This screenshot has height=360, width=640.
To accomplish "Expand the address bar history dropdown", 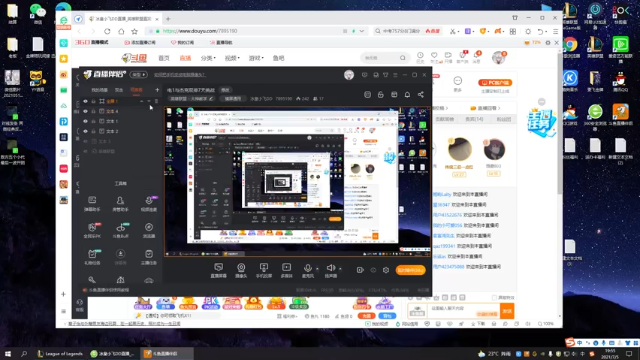I will 362,31.
